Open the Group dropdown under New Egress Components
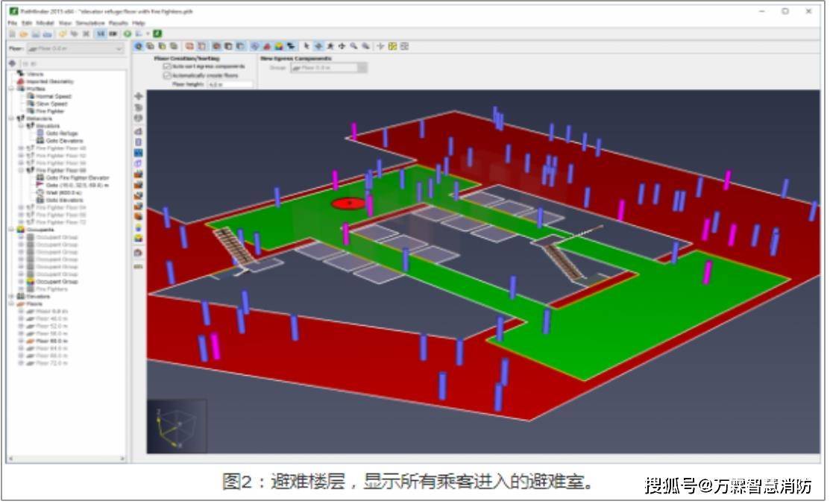 328,68
